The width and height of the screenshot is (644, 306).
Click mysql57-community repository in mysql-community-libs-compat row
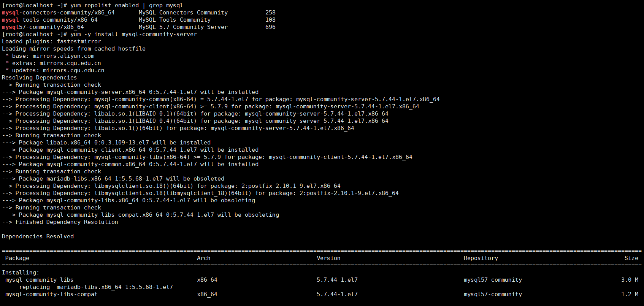tap(493, 294)
